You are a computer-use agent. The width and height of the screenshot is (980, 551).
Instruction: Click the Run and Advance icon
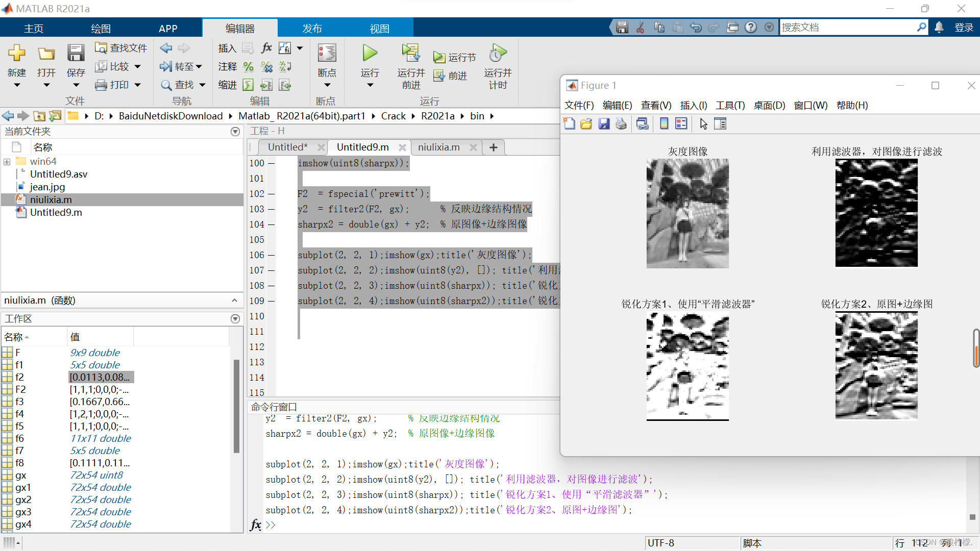point(410,53)
